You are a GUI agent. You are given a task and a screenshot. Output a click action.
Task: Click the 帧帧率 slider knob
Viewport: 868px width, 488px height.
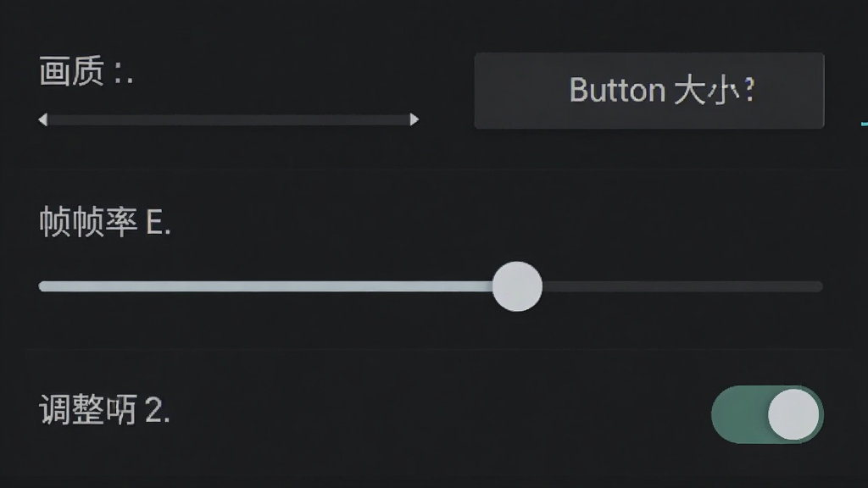coord(517,286)
